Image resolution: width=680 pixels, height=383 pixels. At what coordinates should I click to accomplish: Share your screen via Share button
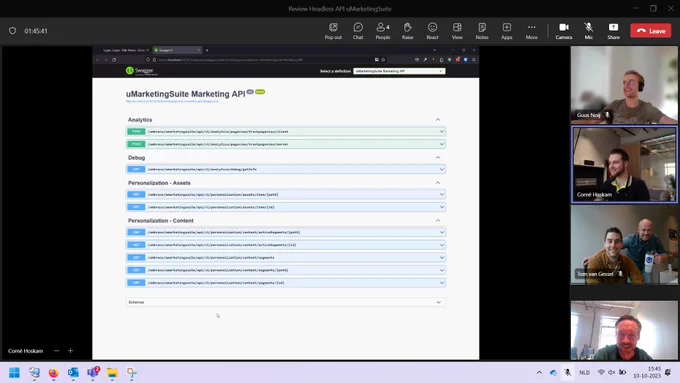point(613,31)
